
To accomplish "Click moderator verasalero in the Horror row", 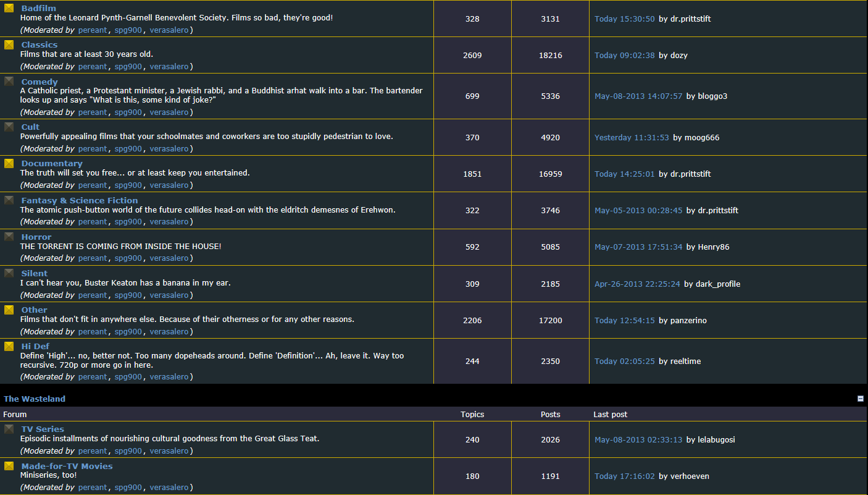I will point(169,258).
